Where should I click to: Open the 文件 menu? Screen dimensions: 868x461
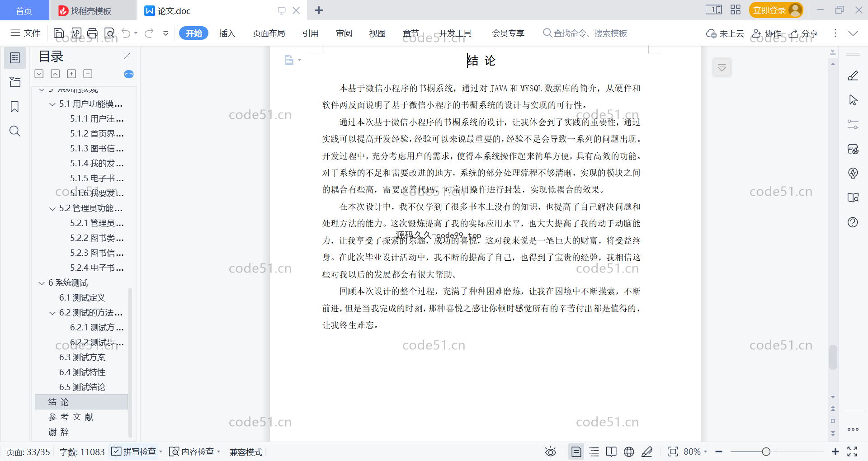[x=26, y=33]
